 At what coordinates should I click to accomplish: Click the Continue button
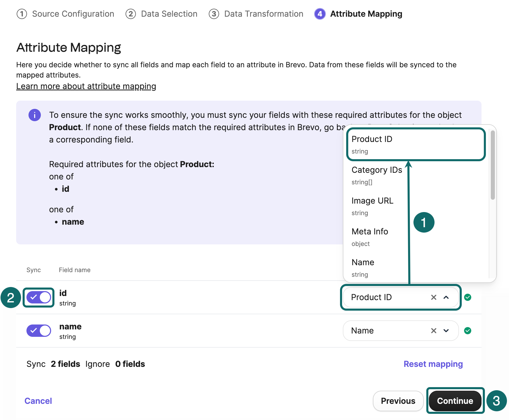[x=455, y=401]
